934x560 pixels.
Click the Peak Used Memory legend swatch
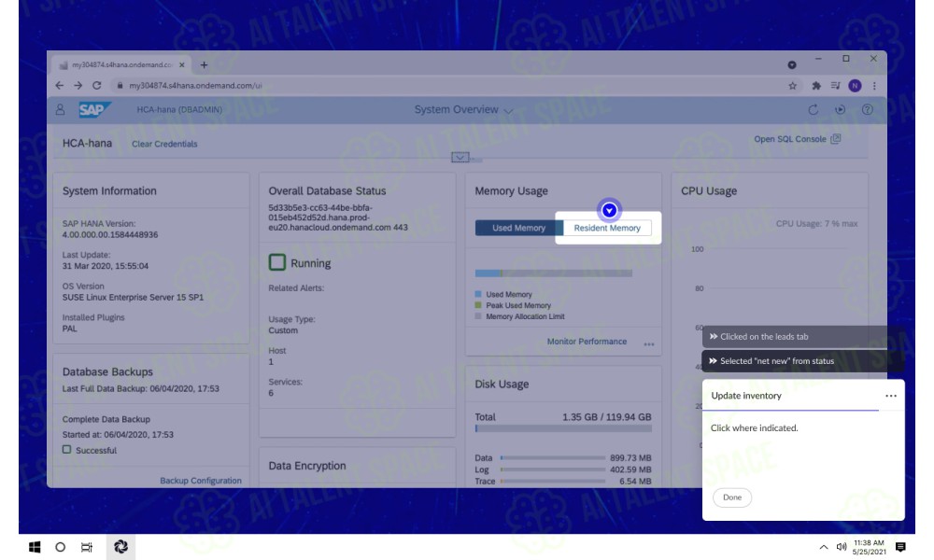[477, 305]
